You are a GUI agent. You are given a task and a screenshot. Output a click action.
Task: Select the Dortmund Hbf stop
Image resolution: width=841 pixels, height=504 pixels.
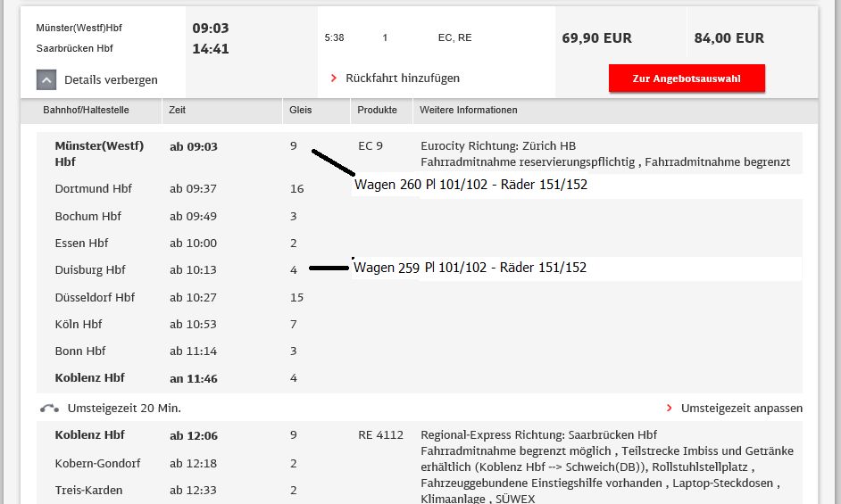(x=93, y=189)
